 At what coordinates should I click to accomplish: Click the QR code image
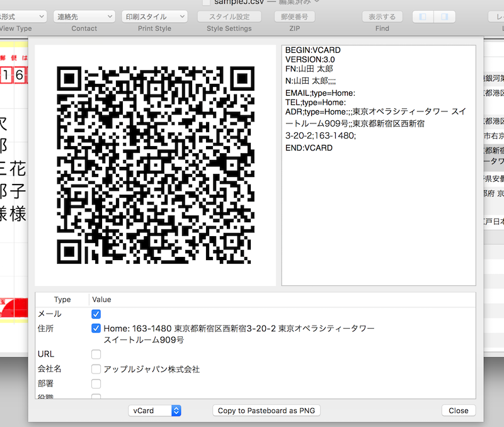tap(156, 165)
